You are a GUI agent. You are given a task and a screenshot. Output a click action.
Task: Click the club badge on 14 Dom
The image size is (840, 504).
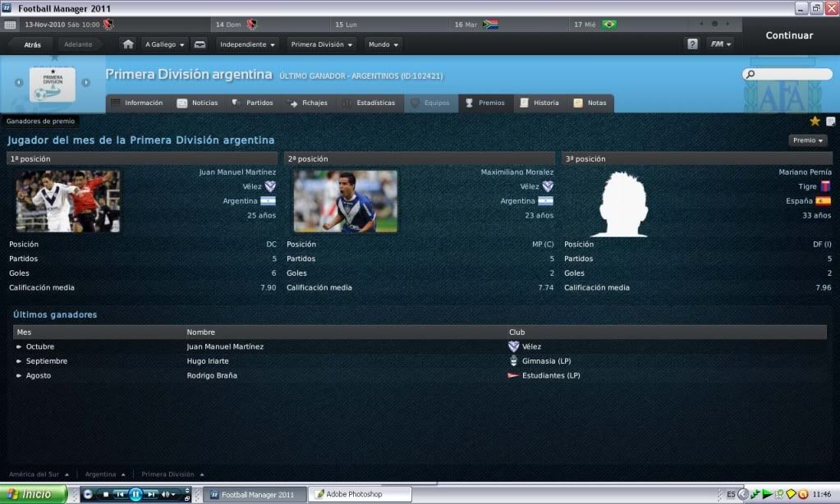pos(252,25)
